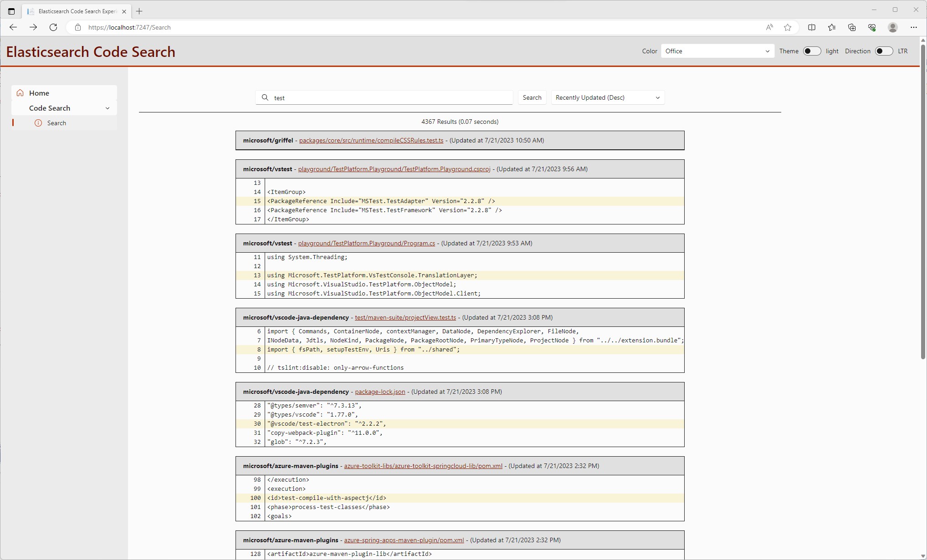Click highlighted line 15 MSTest.TestAdapter
The width and height of the screenshot is (927, 560).
point(460,201)
